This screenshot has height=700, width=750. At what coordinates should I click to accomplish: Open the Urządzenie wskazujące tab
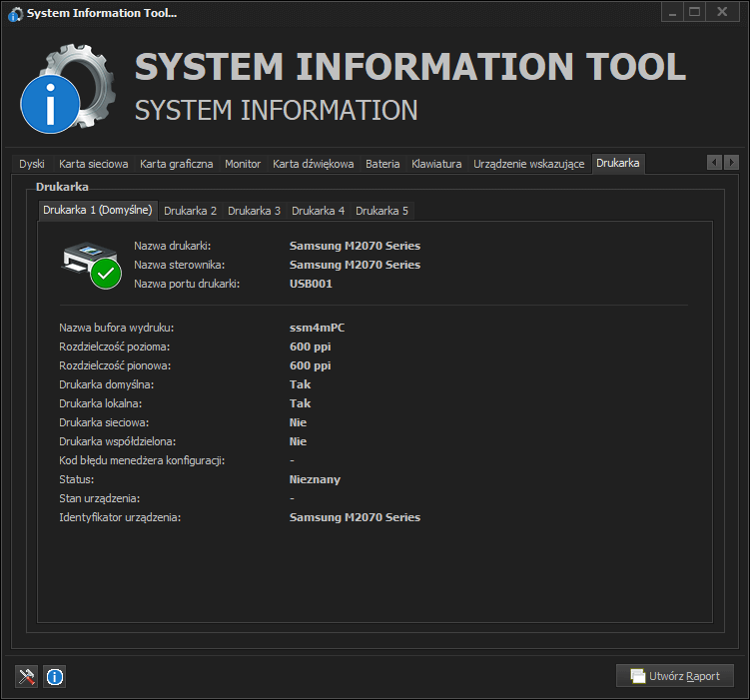click(528, 164)
